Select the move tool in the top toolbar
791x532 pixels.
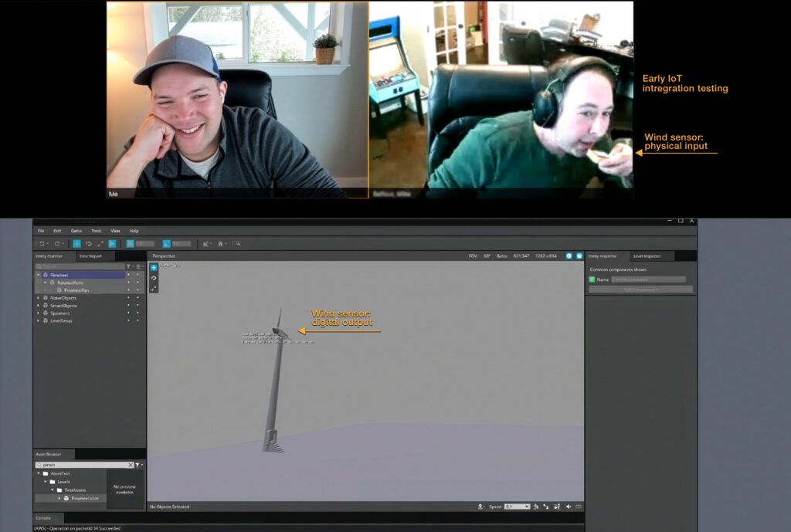click(76, 243)
